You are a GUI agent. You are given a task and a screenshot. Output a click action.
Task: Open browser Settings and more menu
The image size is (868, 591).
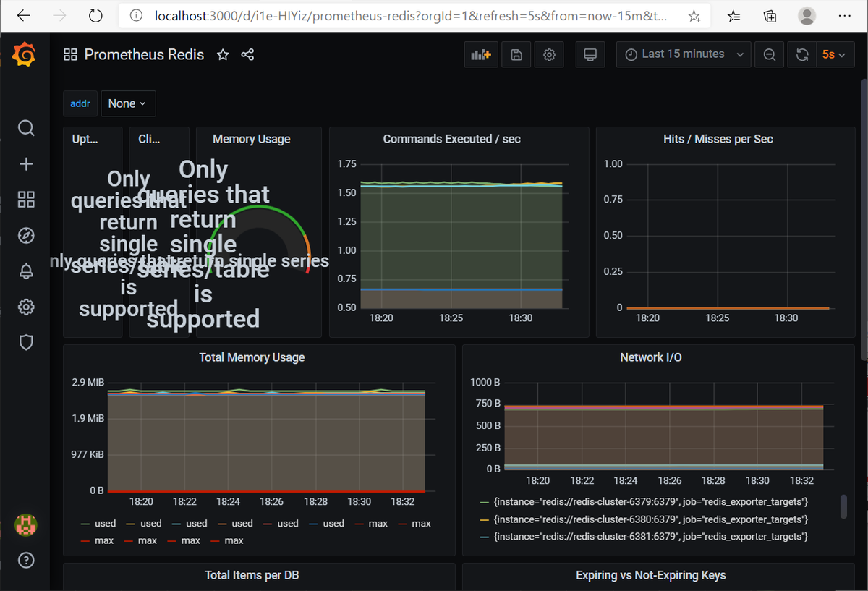(843, 16)
